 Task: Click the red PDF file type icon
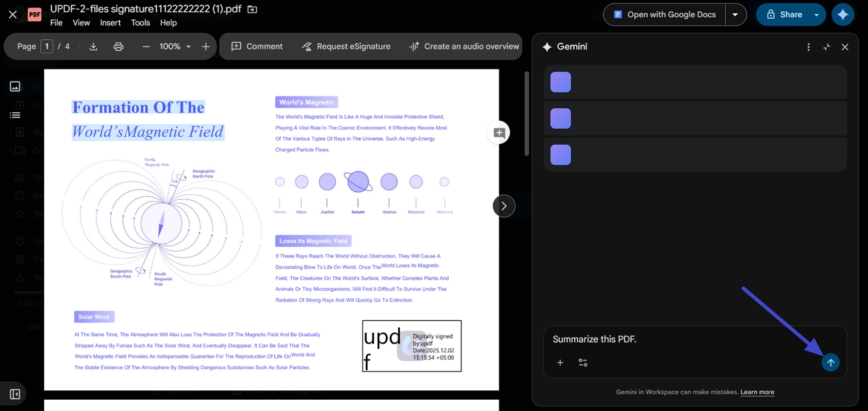[x=35, y=15]
